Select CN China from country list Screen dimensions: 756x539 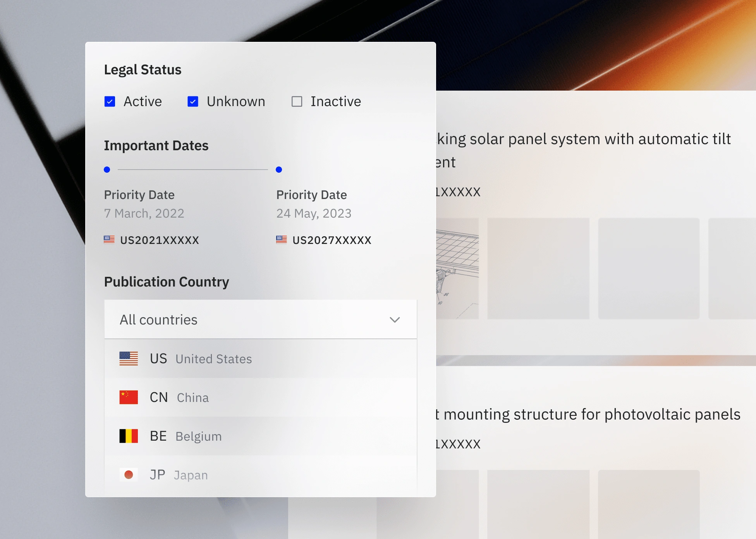tap(261, 397)
